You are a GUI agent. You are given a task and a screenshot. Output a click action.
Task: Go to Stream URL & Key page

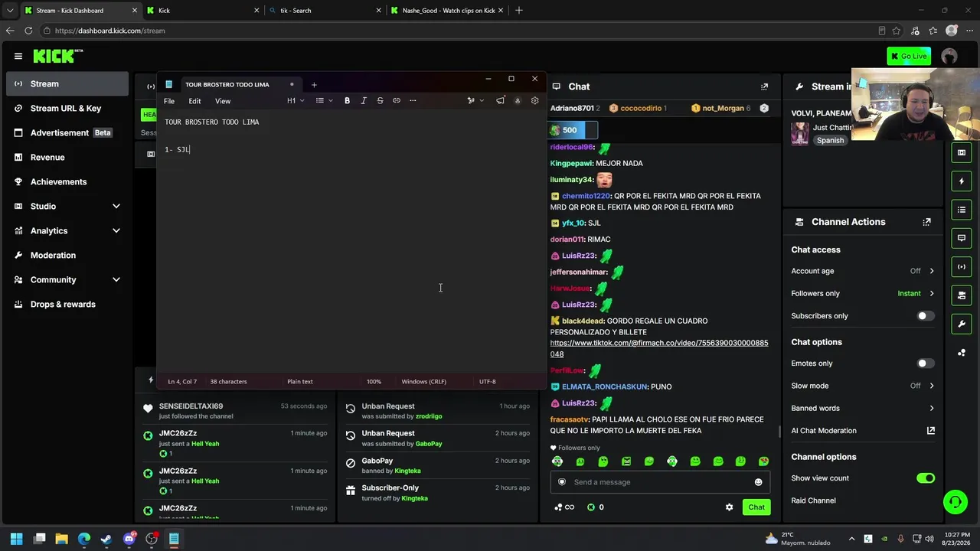[x=67, y=108]
